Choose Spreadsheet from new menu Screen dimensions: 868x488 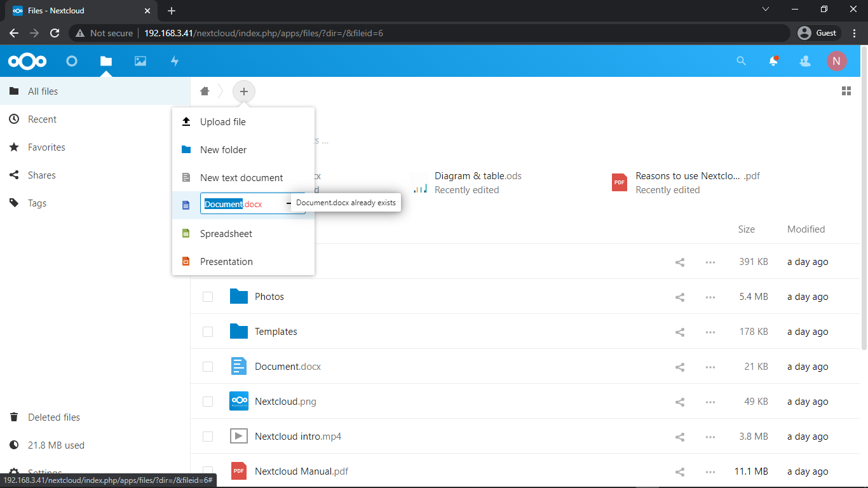click(243, 234)
